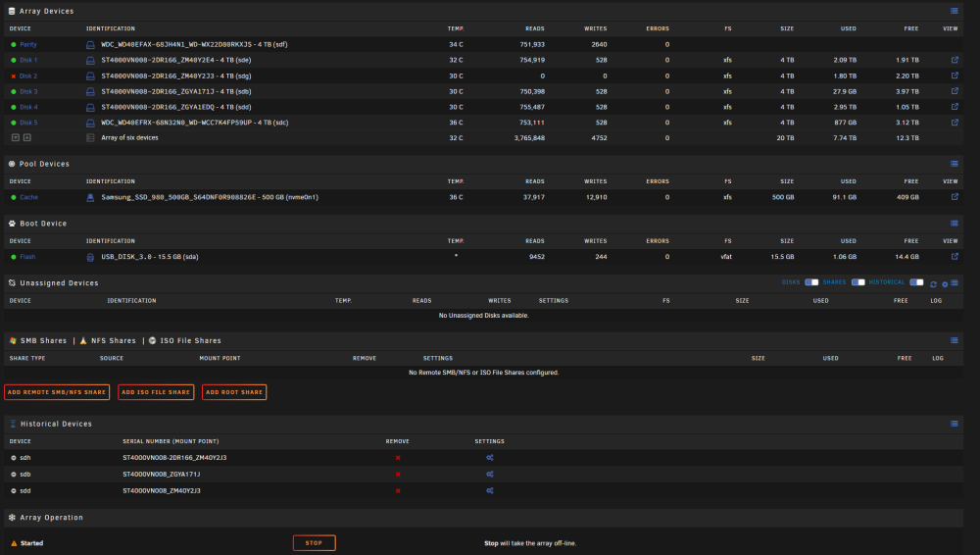980x555 pixels.
Task: Toggle Boot Device section list icon
Action: [x=954, y=224]
